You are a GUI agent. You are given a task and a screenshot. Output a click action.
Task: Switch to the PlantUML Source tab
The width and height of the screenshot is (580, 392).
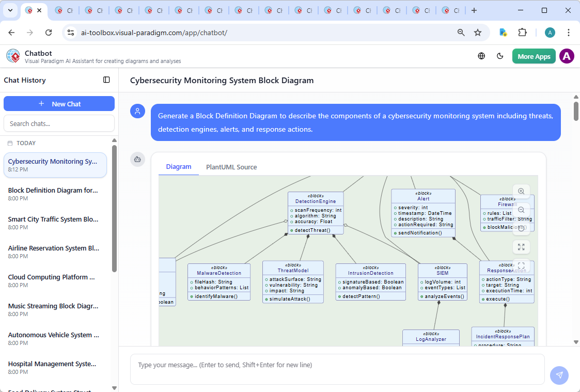[231, 167]
